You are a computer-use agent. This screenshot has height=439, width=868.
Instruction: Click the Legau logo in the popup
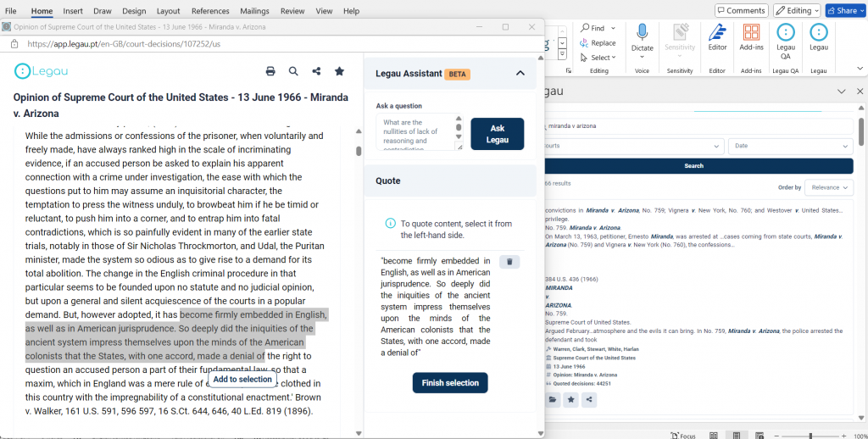(x=41, y=71)
